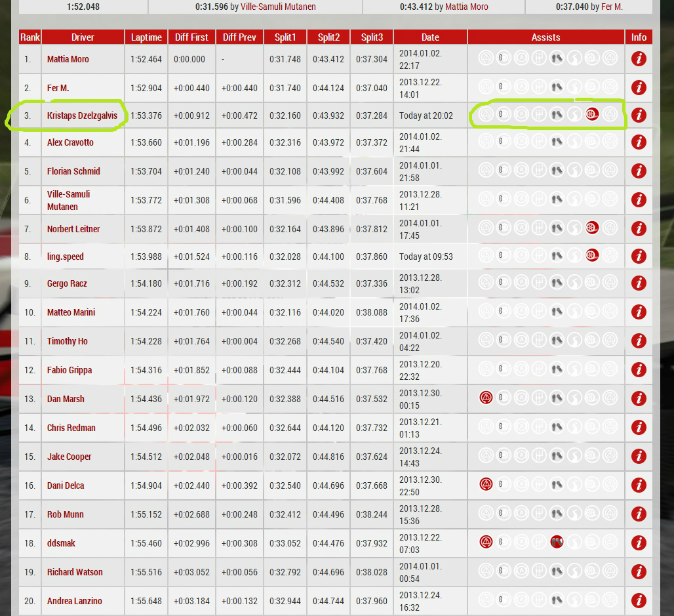Image resolution: width=674 pixels, height=616 pixels.
Task: Click the Diff Prev column header
Action: 239,37
